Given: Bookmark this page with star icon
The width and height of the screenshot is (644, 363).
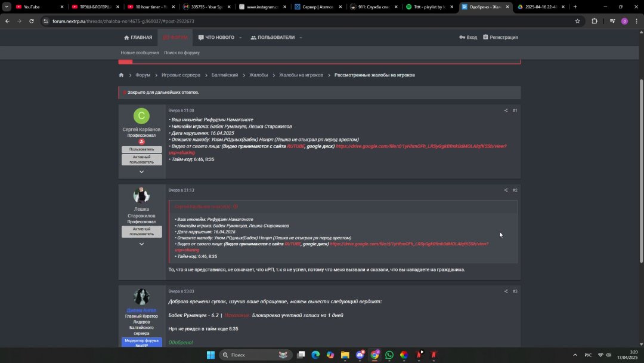Looking at the screenshot, I should point(577,21).
